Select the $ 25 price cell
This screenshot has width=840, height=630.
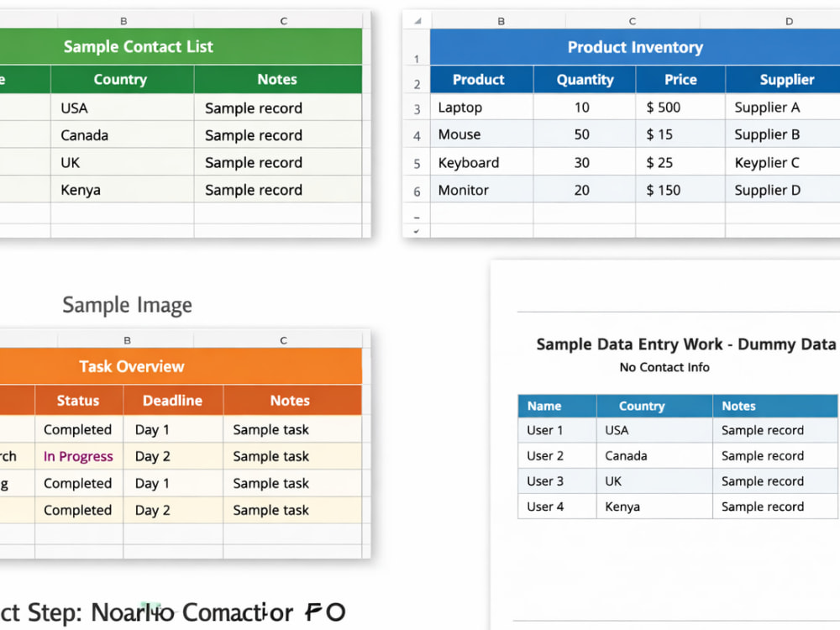680,162
